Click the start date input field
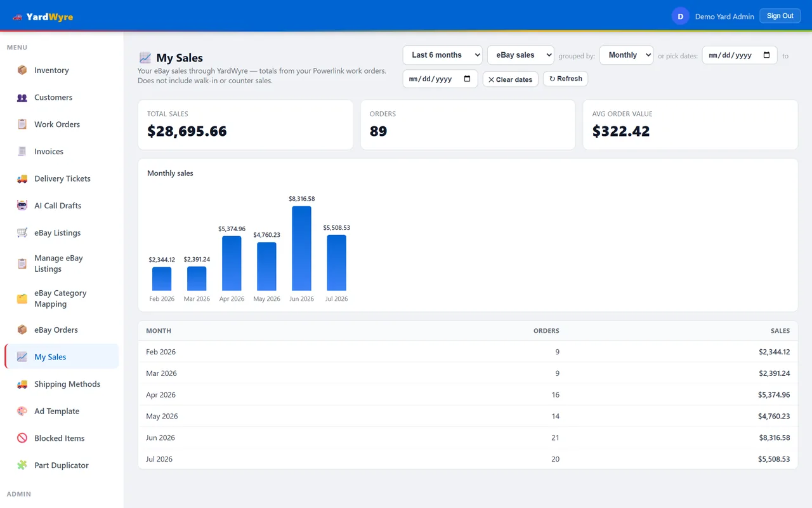Screen dimensions: 812x508 point(739,55)
